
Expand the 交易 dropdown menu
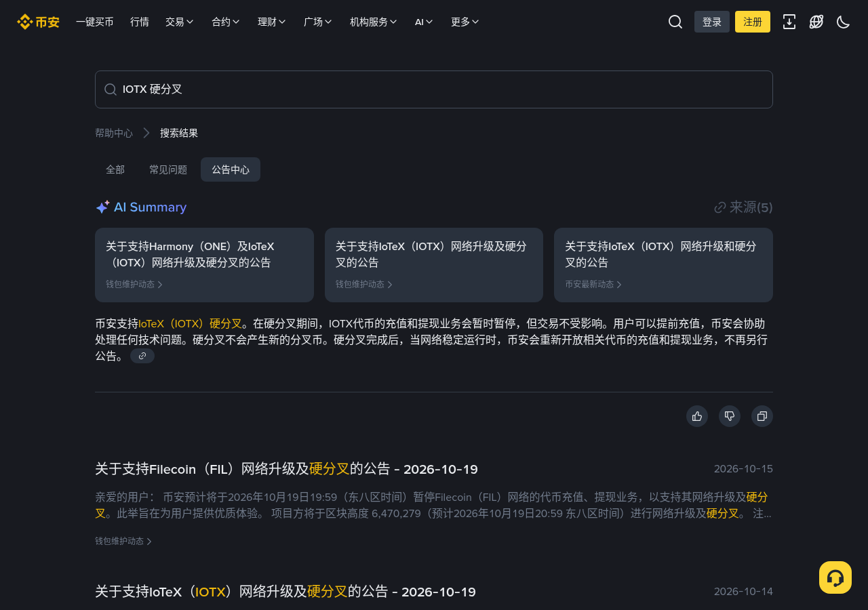pos(180,22)
